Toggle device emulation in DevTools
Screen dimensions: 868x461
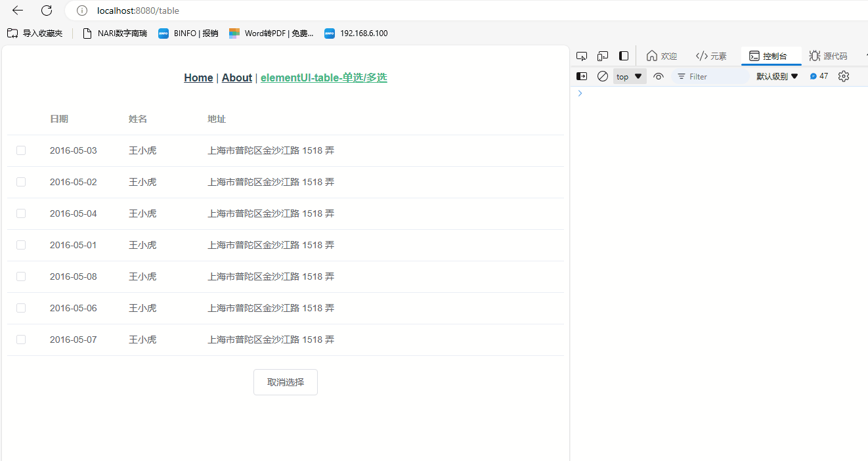[x=603, y=56]
